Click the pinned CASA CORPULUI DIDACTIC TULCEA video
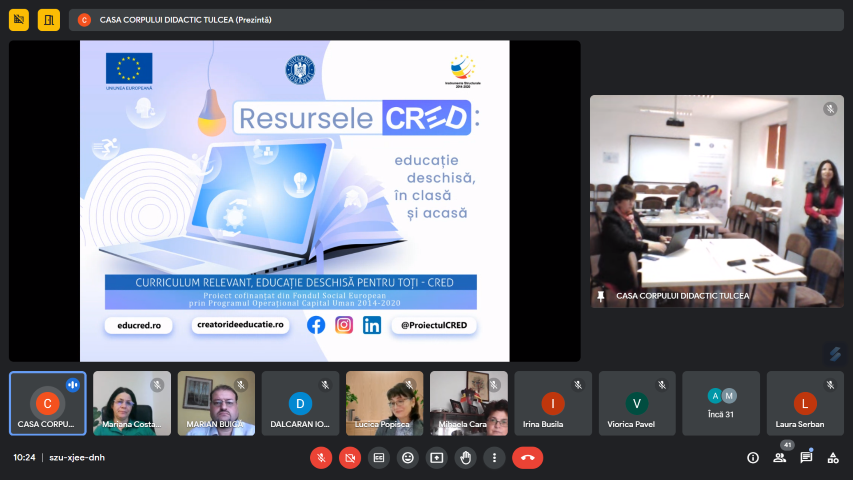Screen dimensions: 853x480 (x=716, y=200)
